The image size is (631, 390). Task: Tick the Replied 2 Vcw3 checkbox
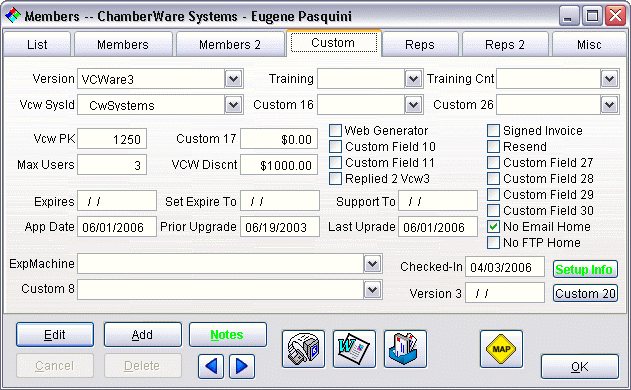335,178
